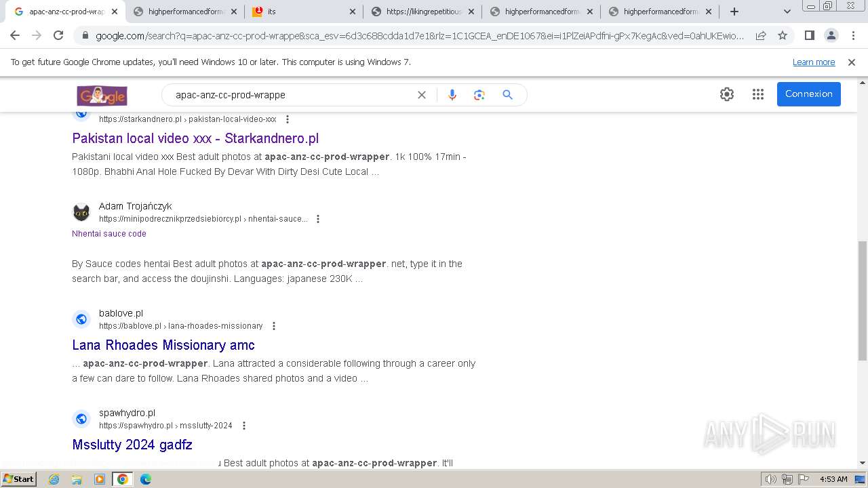Click the Adam Trojańczyk site name
The width and height of the screenshot is (868, 488).
[136, 206]
